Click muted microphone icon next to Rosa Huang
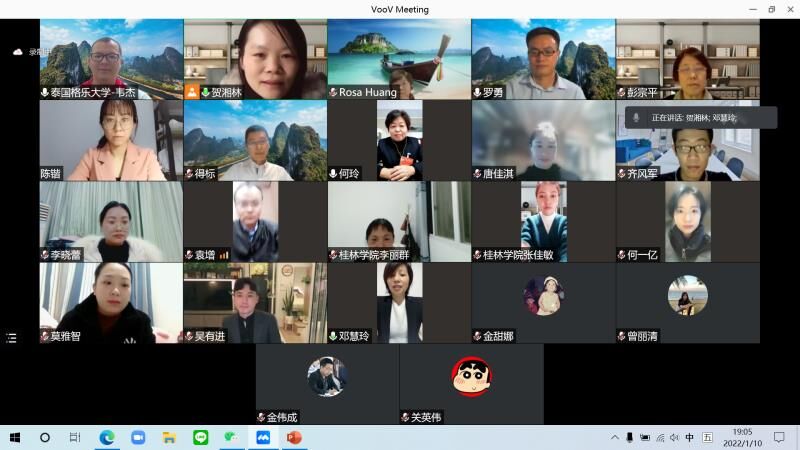 pos(333,93)
